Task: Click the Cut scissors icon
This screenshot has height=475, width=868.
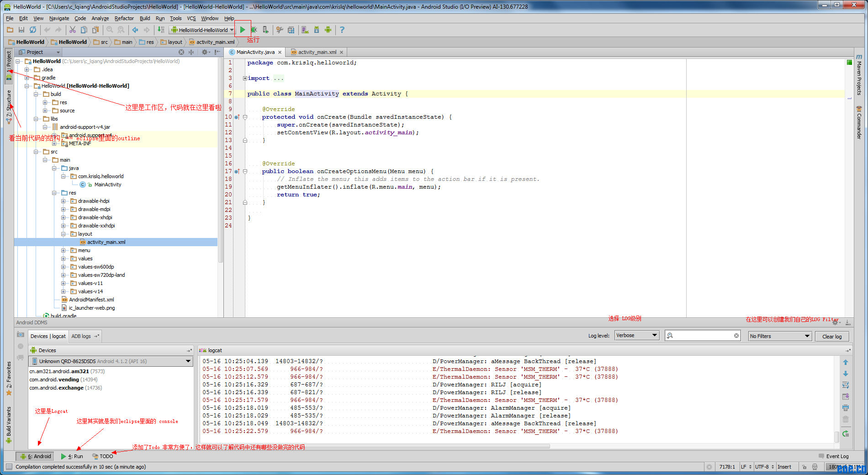Action: pyautogui.click(x=72, y=30)
